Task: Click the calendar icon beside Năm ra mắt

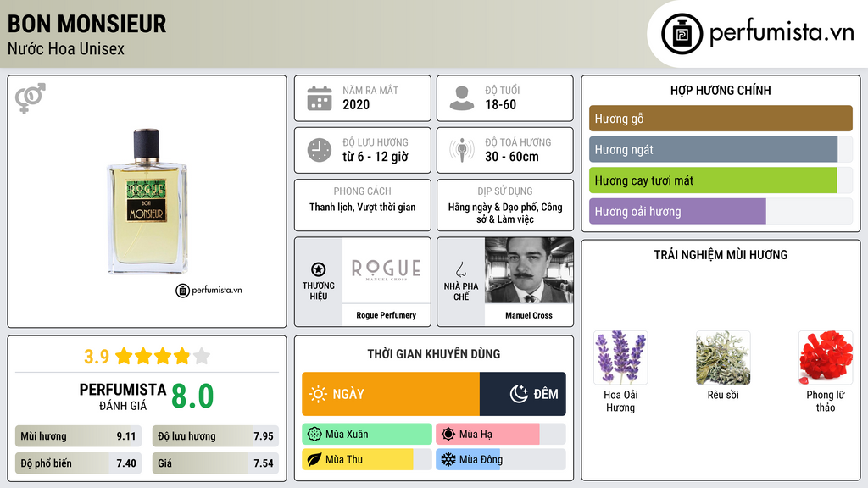Action: tap(320, 98)
